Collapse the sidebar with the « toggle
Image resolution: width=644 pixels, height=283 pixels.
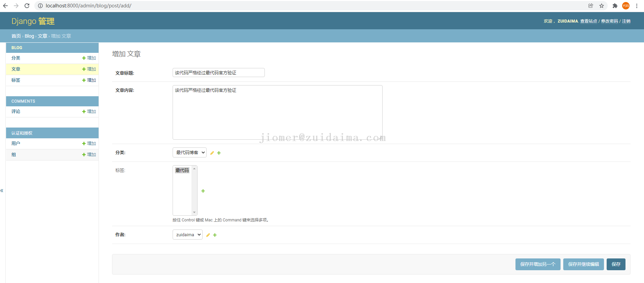click(2, 191)
